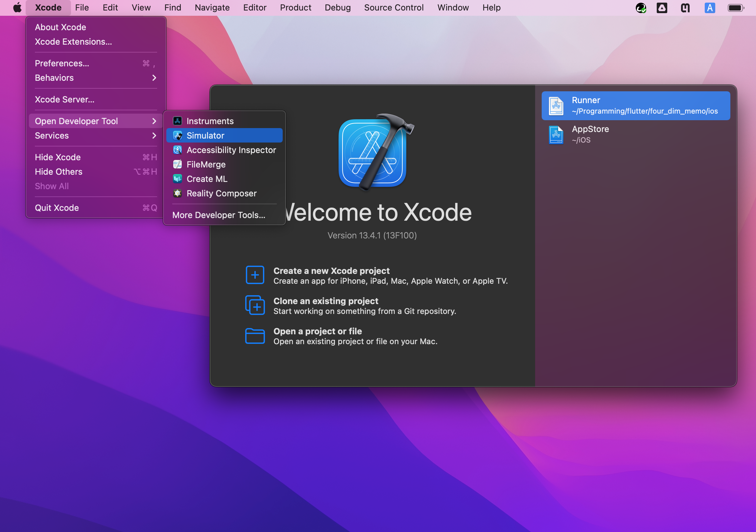Click the Reality Composer icon
This screenshot has height=532, width=756.
click(177, 193)
